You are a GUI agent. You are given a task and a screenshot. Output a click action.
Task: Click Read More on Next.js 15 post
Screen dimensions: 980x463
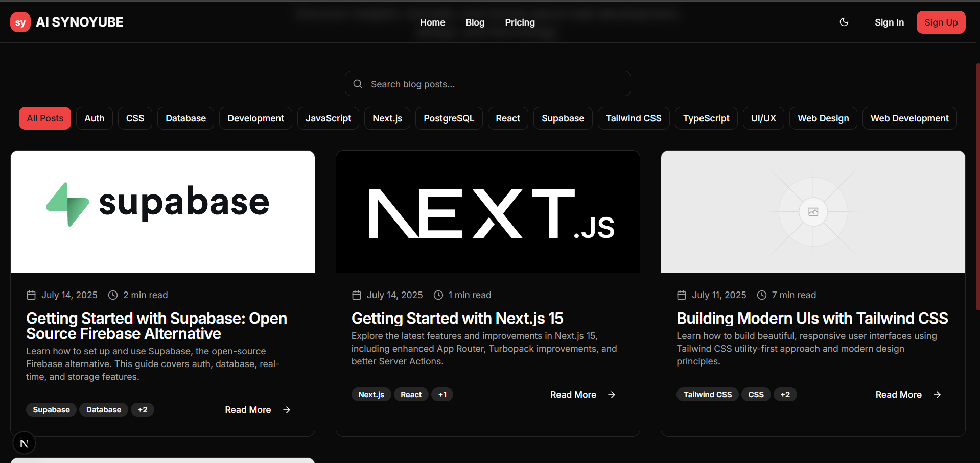583,395
